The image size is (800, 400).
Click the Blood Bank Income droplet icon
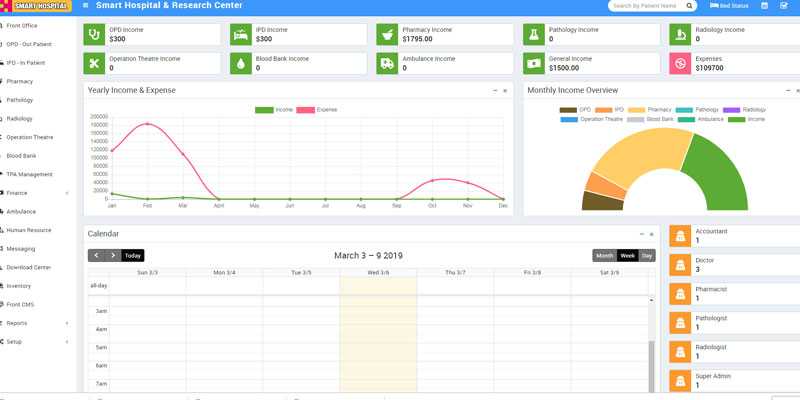point(240,64)
